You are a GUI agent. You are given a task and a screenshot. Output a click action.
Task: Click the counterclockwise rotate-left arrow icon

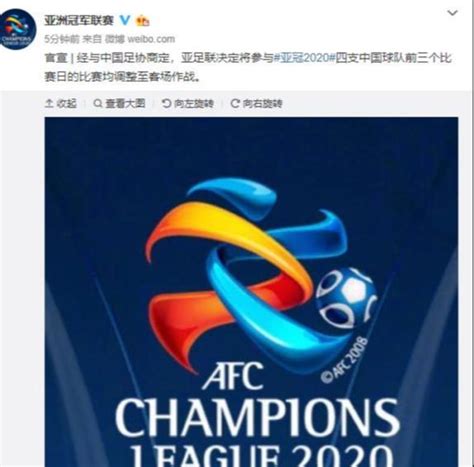[x=166, y=104]
